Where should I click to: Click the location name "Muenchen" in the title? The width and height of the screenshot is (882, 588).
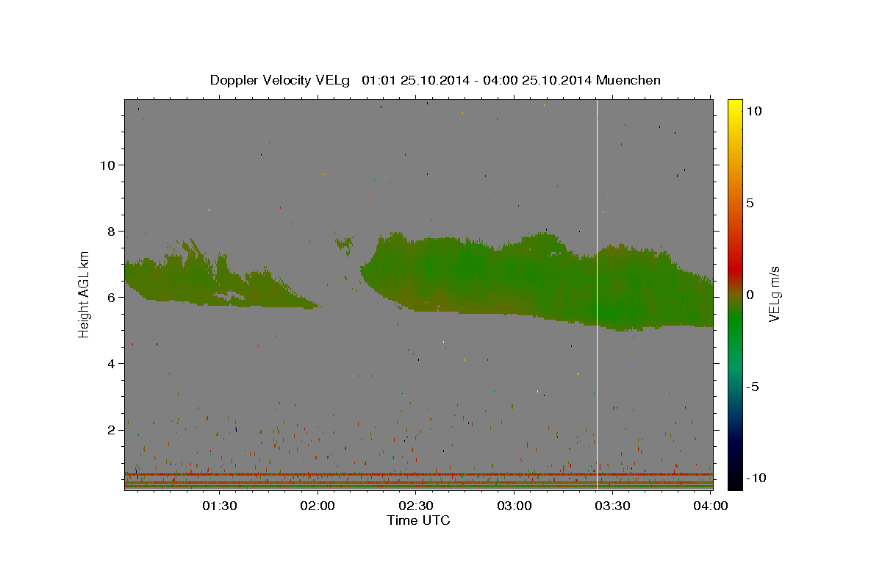(x=628, y=80)
